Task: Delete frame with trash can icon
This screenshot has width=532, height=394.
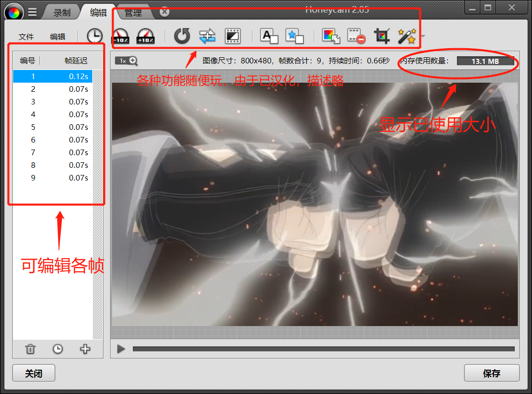Action: click(30, 349)
